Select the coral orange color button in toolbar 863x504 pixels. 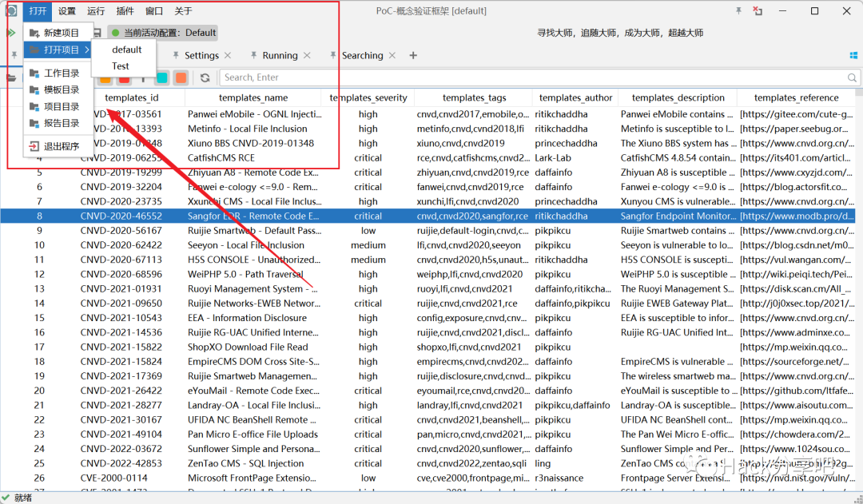[181, 77]
